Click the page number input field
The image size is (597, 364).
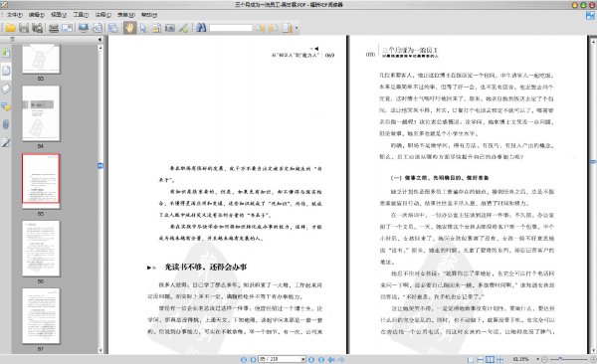pos(280,359)
